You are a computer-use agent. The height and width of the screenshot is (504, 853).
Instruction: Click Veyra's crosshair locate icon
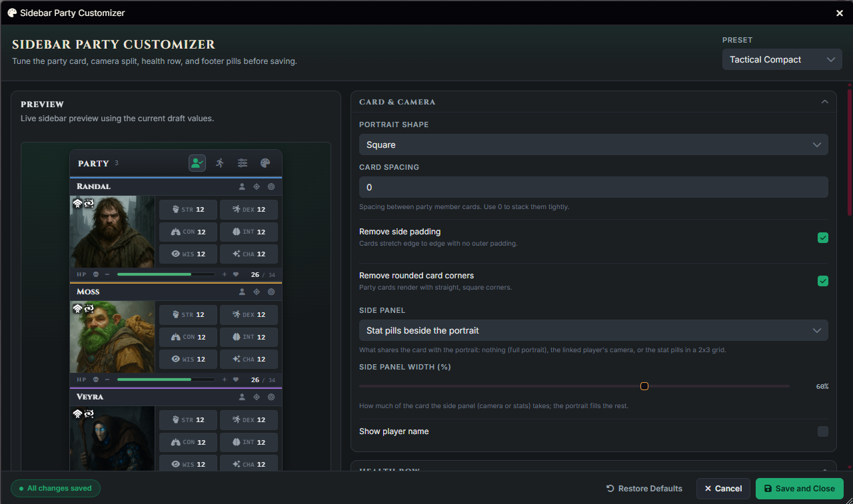(257, 397)
